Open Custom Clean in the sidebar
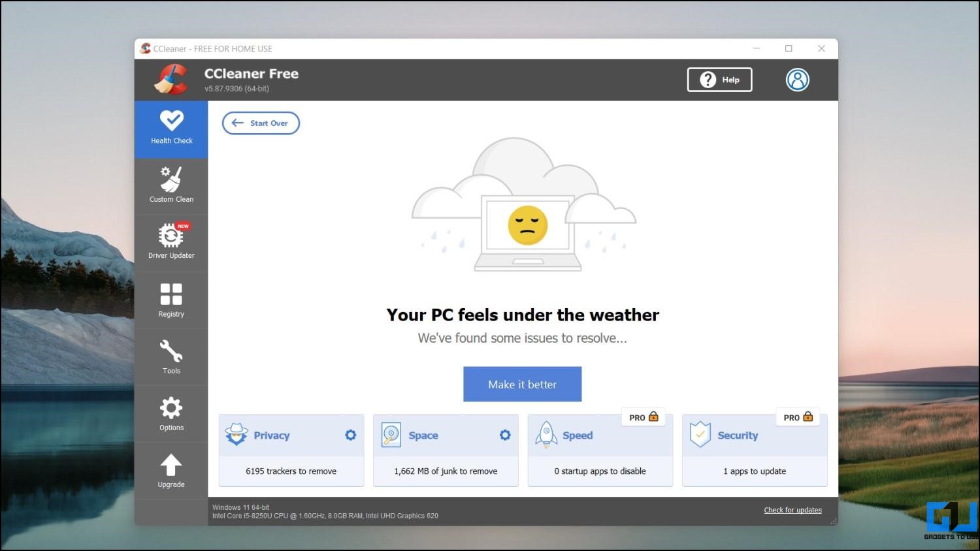 (171, 185)
